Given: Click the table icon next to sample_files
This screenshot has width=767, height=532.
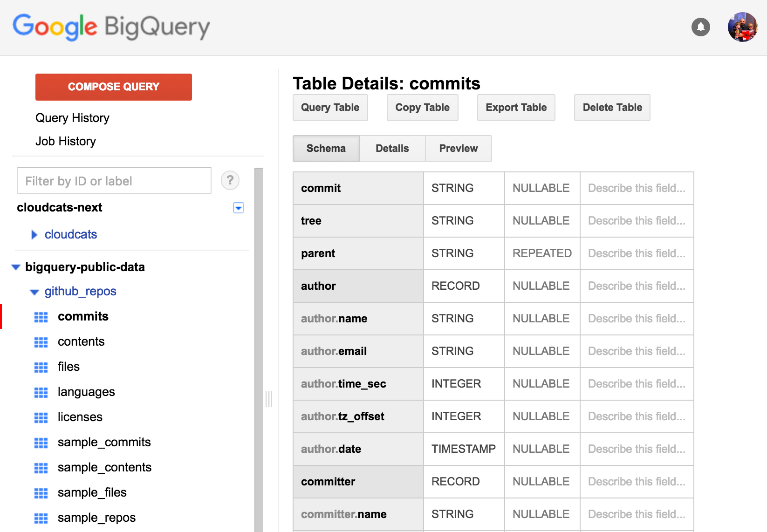Looking at the screenshot, I should tap(41, 493).
